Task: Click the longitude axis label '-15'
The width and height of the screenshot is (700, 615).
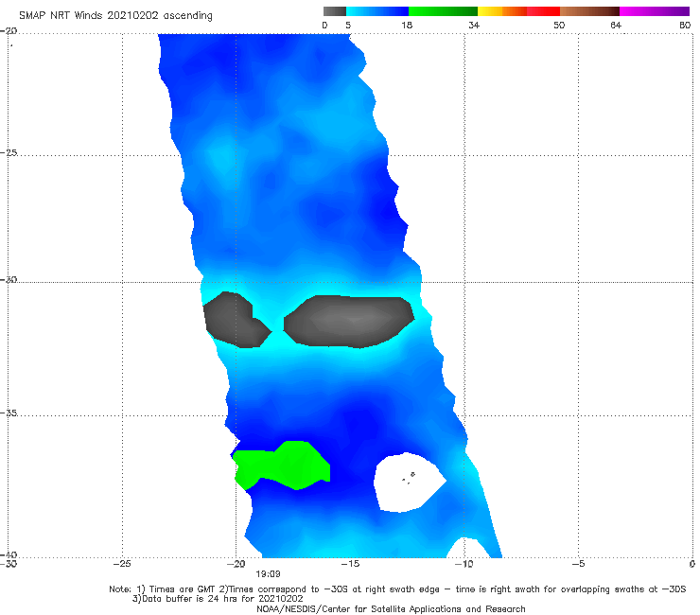Action: click(x=350, y=564)
